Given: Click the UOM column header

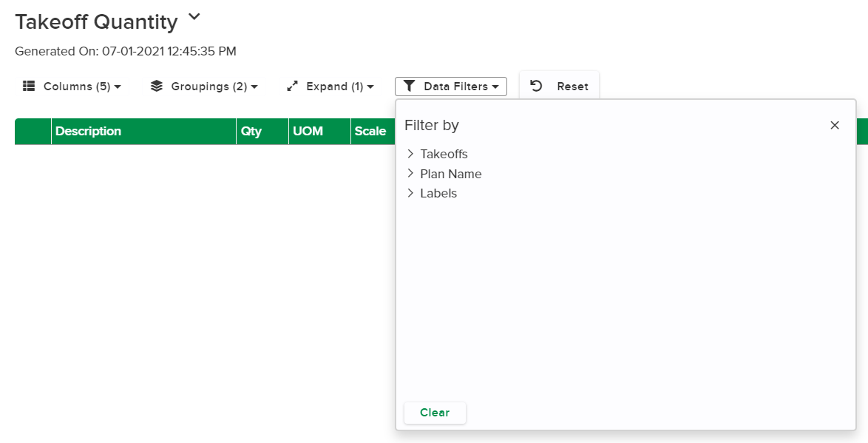Looking at the screenshot, I should (x=319, y=131).
